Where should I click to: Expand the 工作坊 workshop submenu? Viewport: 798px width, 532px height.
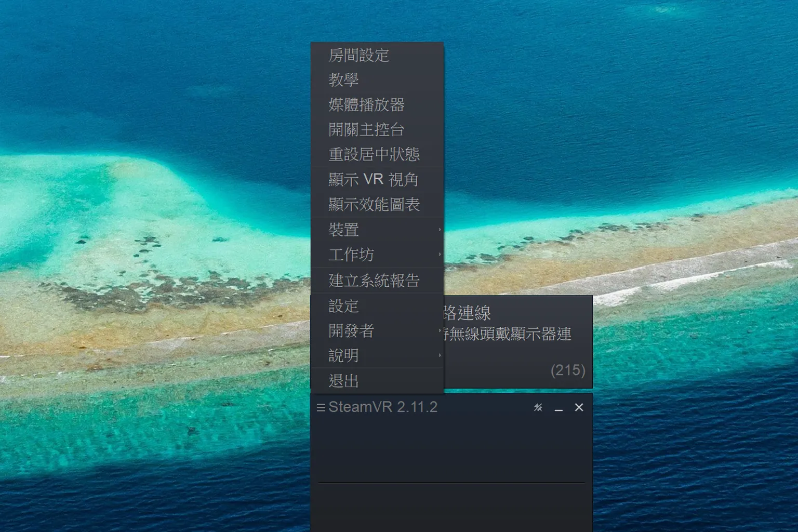coord(351,254)
